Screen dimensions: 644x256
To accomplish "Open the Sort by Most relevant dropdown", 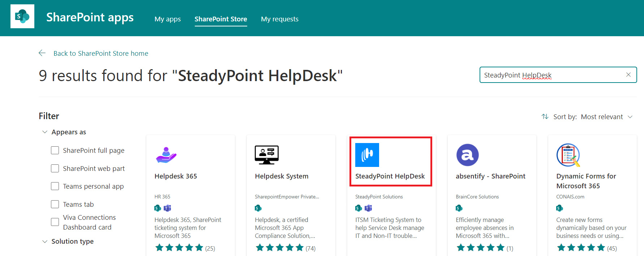I will click(606, 117).
